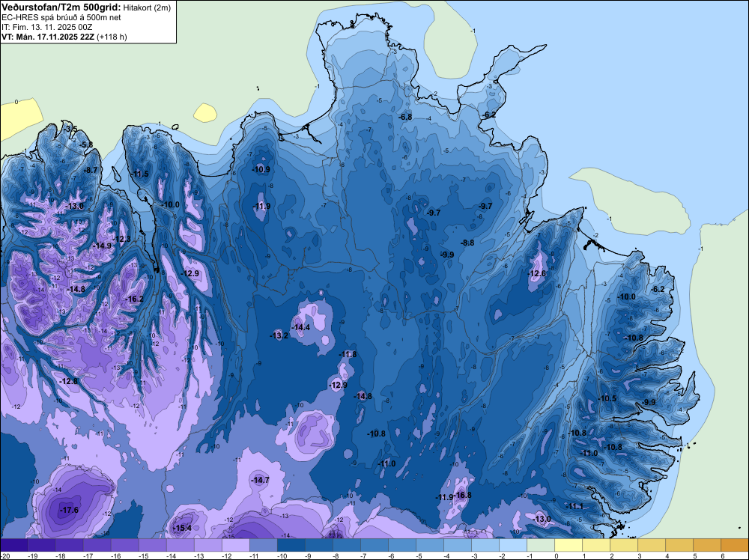Click the -10.5 temperature label
Image resolution: width=749 pixels, height=560 pixels.
[x=607, y=398]
